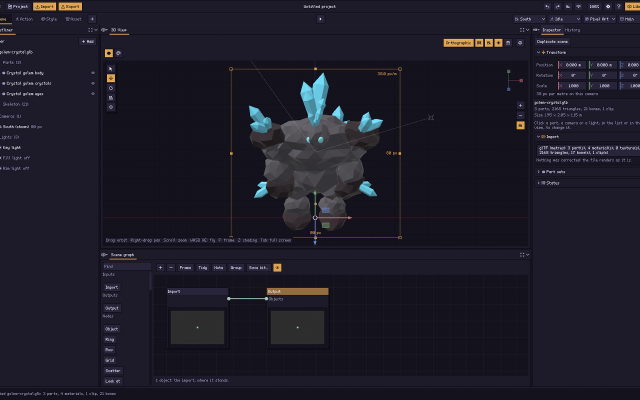The image size is (640, 400).
Task: Edit the Position X field
Action: 572,65
